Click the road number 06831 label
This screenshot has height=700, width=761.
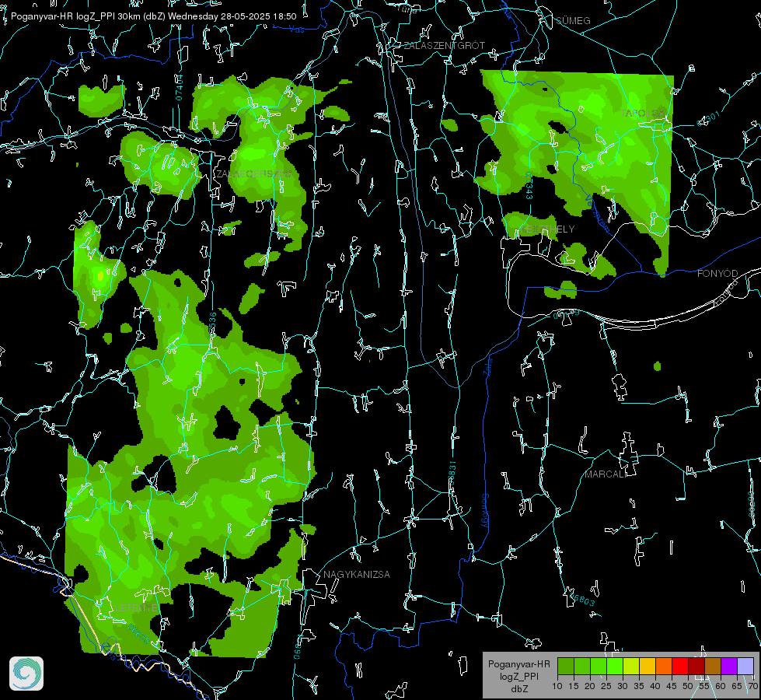pos(452,472)
